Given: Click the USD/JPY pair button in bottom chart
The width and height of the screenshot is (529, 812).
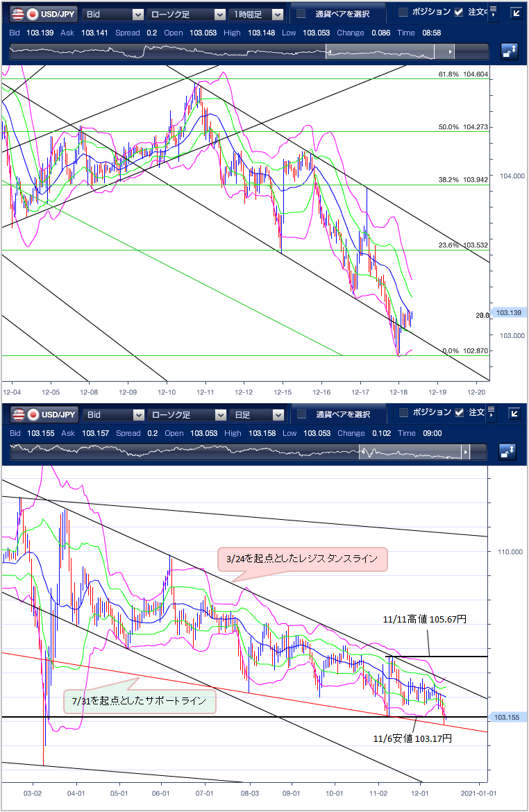Looking at the screenshot, I should (42, 415).
